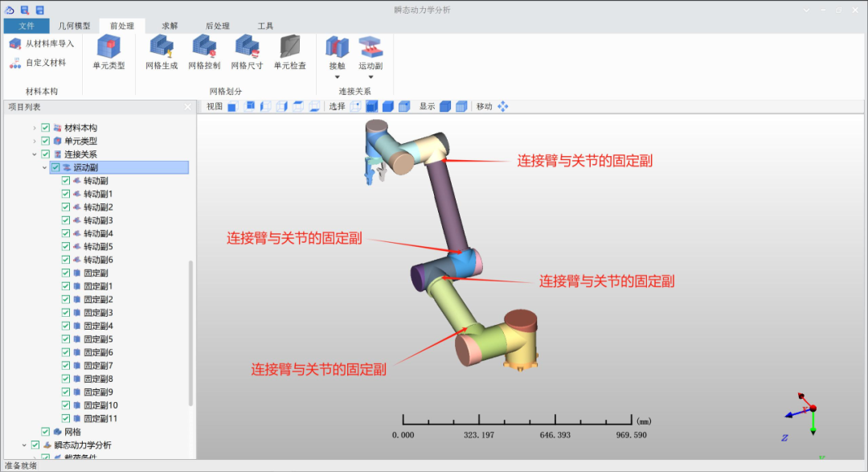This screenshot has width=868, height=472.
Task: Toggle the 网格 tree checkbox
Action: [x=45, y=432]
